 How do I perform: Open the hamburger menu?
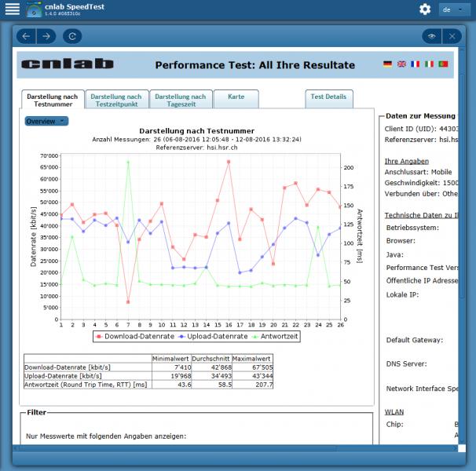[x=12, y=9]
